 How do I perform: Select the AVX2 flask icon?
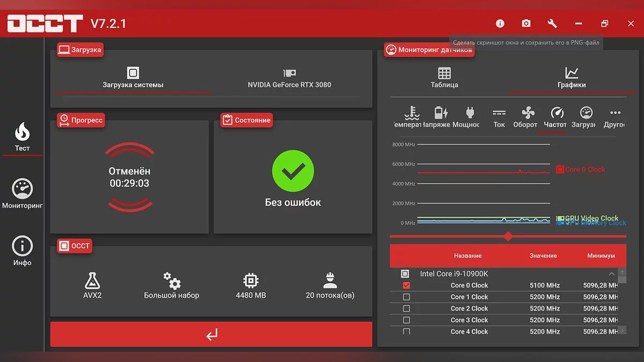pos(92,280)
